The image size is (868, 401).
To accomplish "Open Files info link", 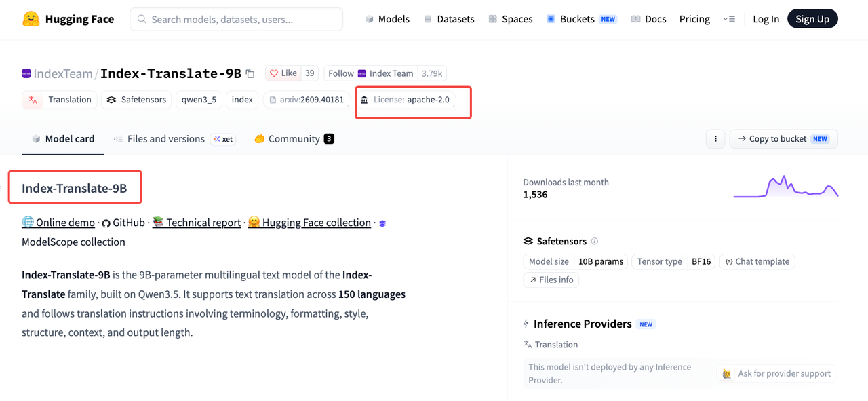I will (551, 280).
